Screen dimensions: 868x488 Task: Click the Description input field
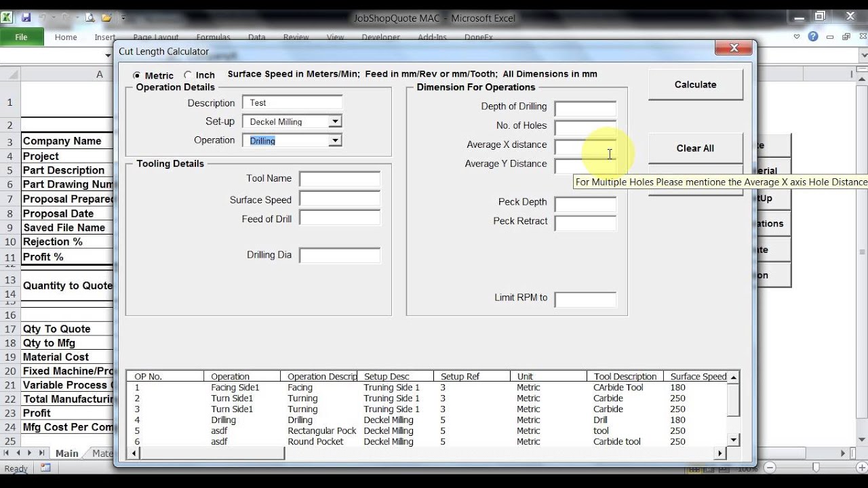pos(292,103)
